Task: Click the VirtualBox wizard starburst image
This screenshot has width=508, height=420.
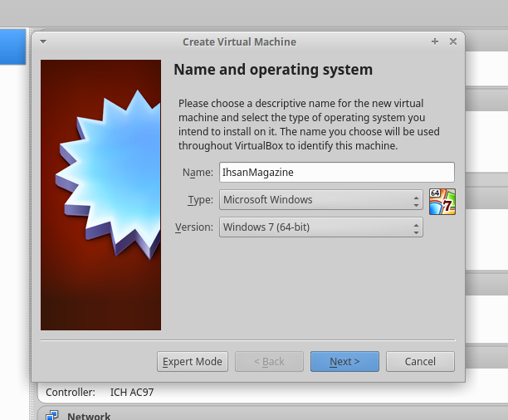Action: tap(100, 195)
